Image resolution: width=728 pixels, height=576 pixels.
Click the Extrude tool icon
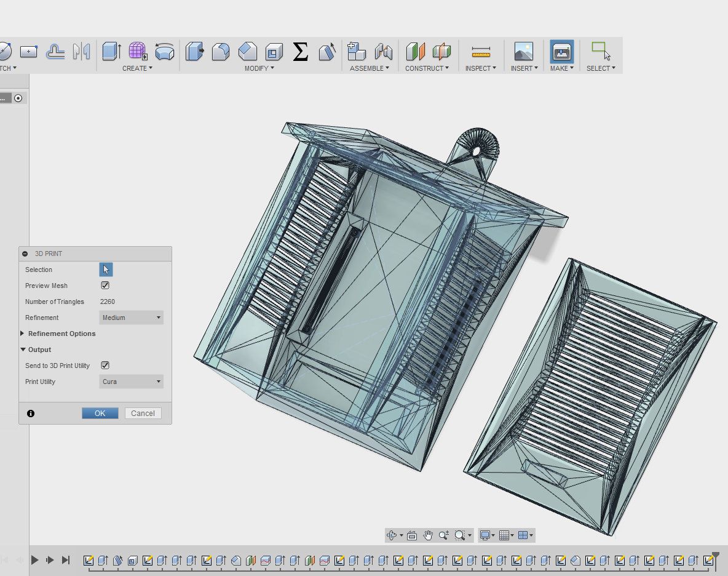111,51
